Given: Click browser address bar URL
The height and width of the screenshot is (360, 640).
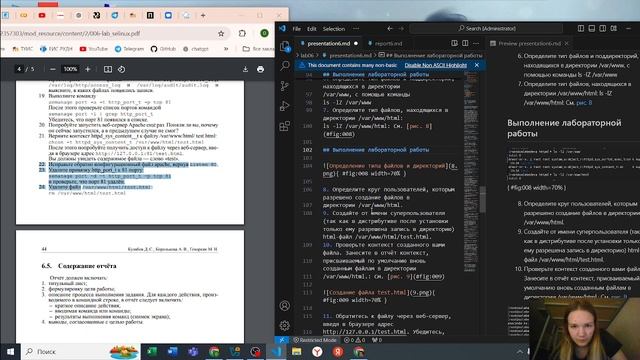Looking at the screenshot, I should click(x=71, y=33).
